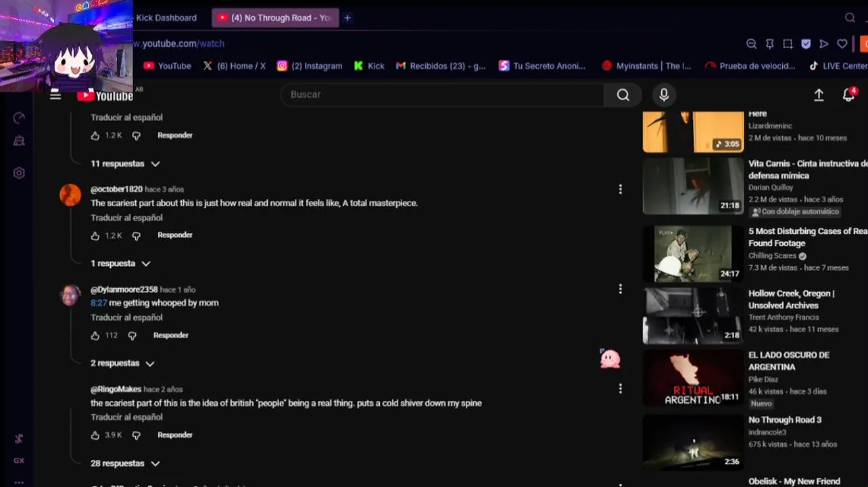
Task: Like the @october1820 comment
Action: (x=95, y=235)
